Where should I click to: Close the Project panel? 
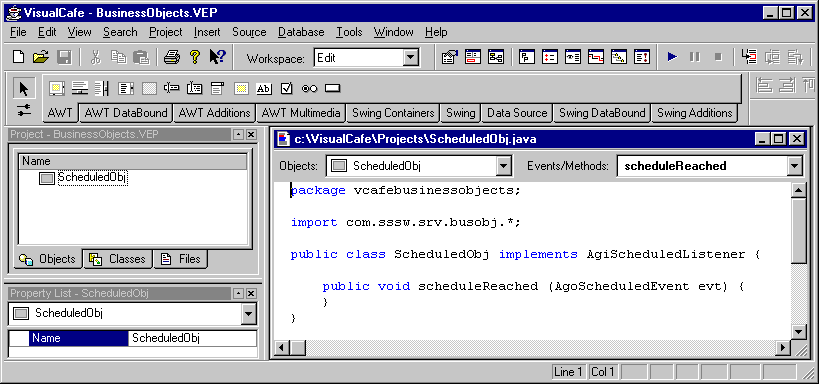(251, 135)
